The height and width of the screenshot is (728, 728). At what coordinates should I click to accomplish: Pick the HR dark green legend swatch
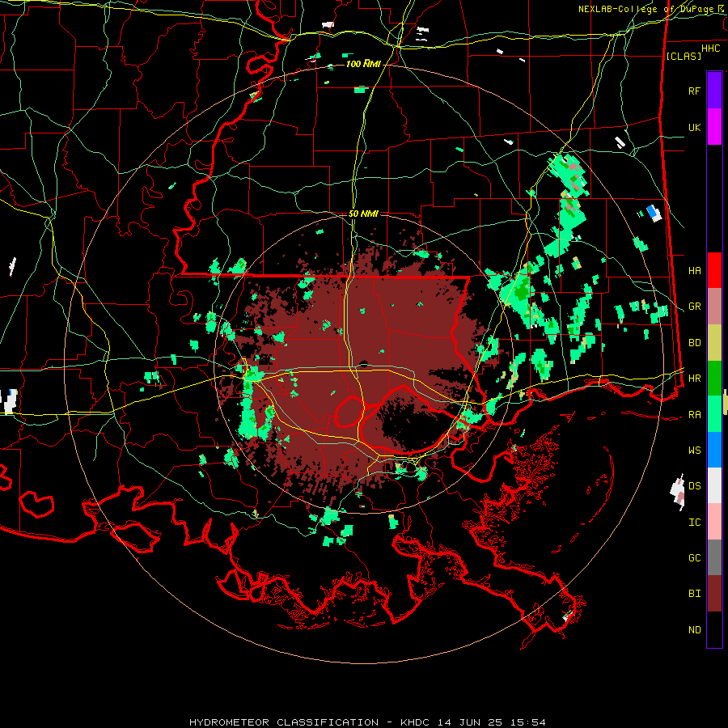click(x=714, y=378)
